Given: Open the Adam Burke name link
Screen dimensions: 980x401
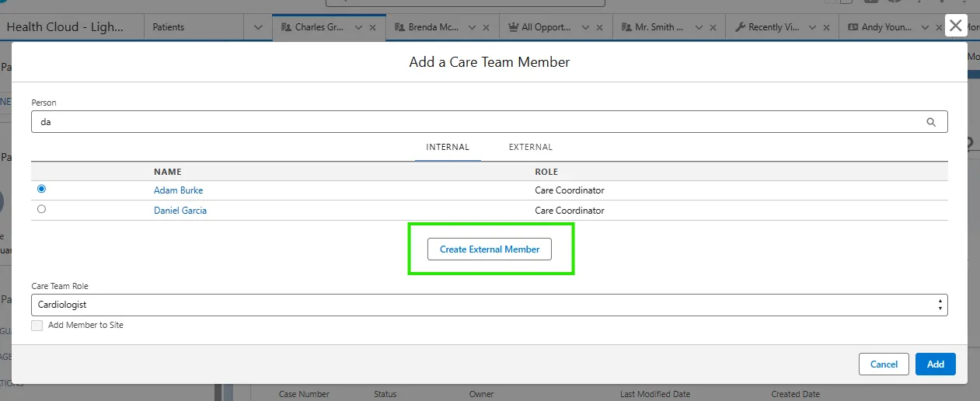Looking at the screenshot, I should coord(178,190).
